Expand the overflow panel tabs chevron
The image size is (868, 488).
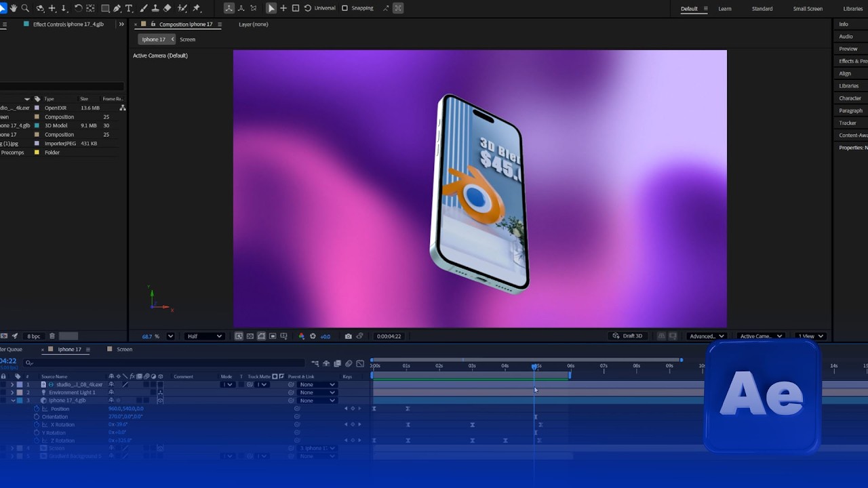tap(121, 24)
